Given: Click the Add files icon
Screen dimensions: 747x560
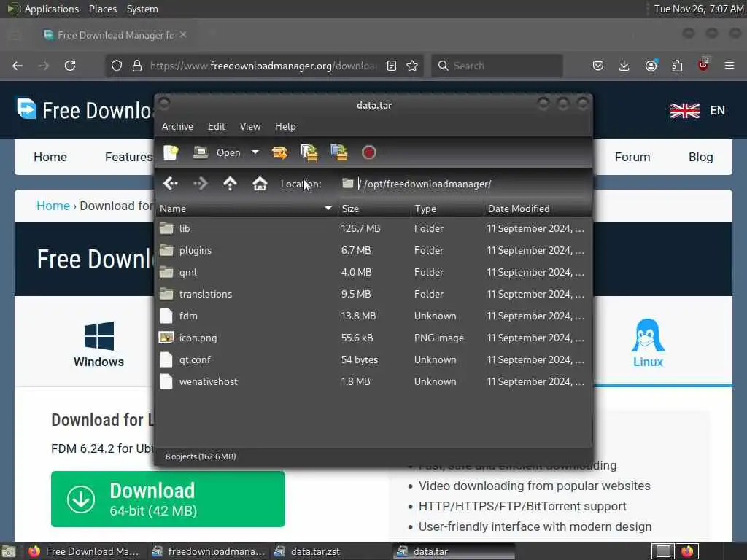Looking at the screenshot, I should click(x=309, y=152).
